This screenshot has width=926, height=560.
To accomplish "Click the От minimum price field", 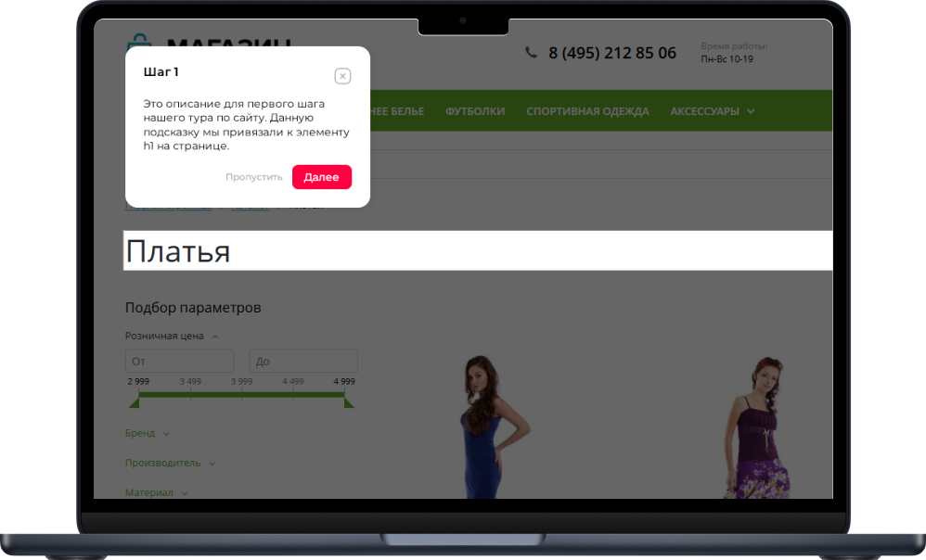I will (179, 362).
